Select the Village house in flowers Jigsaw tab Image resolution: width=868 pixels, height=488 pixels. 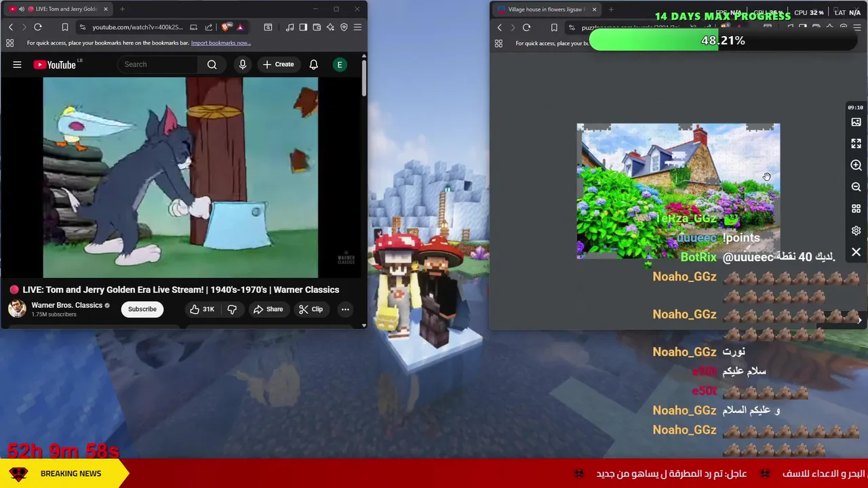(x=546, y=9)
